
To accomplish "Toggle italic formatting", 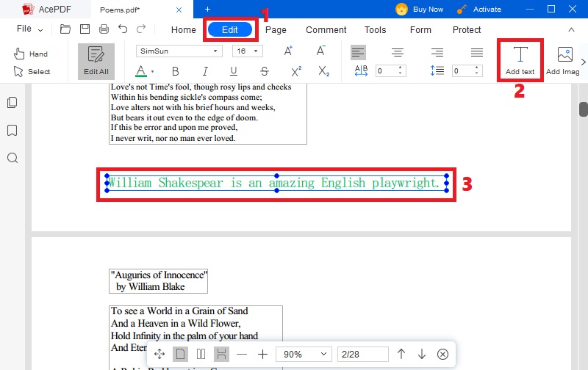I will [205, 71].
